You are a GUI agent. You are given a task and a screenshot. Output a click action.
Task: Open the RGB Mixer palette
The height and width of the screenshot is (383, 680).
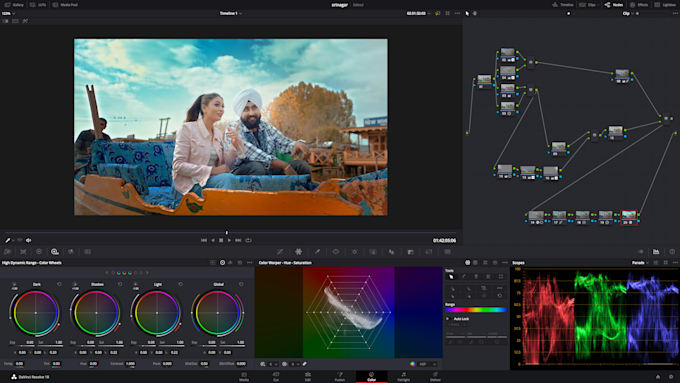pyautogui.click(x=71, y=252)
